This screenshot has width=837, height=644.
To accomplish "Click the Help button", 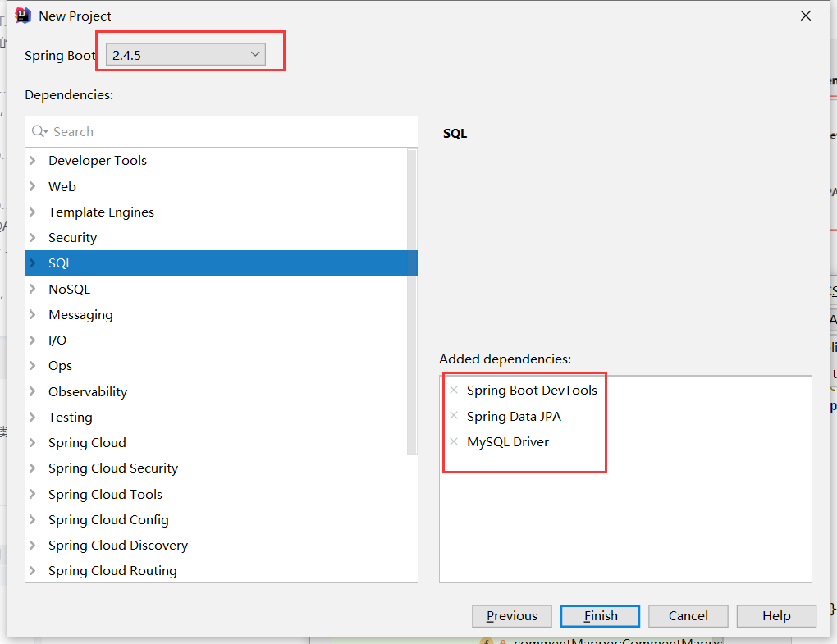I will [776, 616].
